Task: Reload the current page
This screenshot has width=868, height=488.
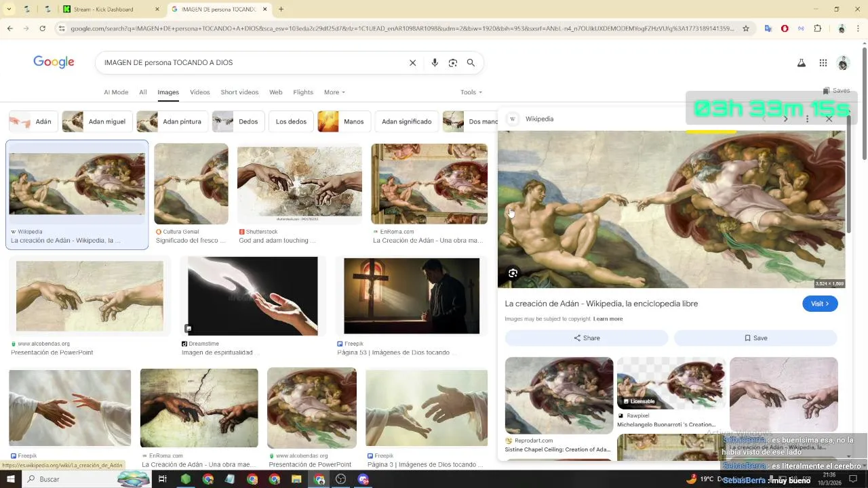Action: tap(42, 28)
